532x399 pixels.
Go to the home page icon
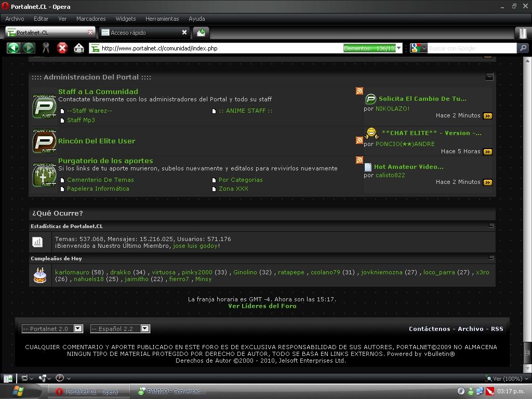[79, 48]
